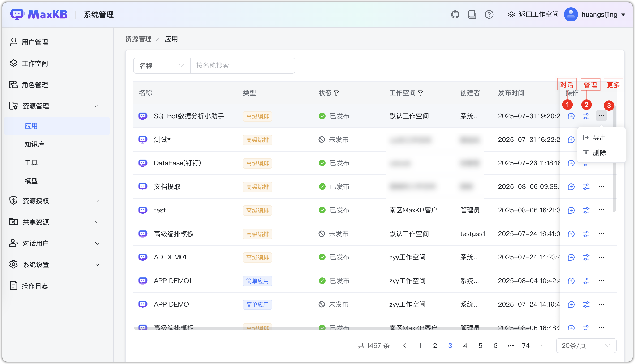Go to previous page arrow
This screenshot has height=364, width=635.
click(405, 346)
